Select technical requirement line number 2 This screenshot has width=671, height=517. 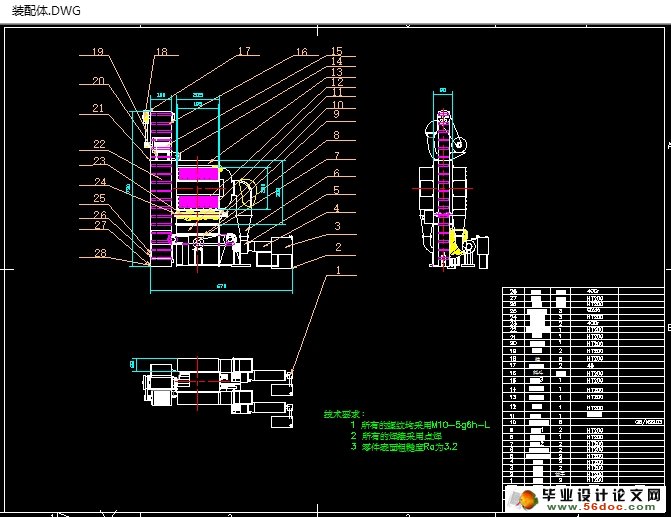pyautogui.click(x=396, y=436)
